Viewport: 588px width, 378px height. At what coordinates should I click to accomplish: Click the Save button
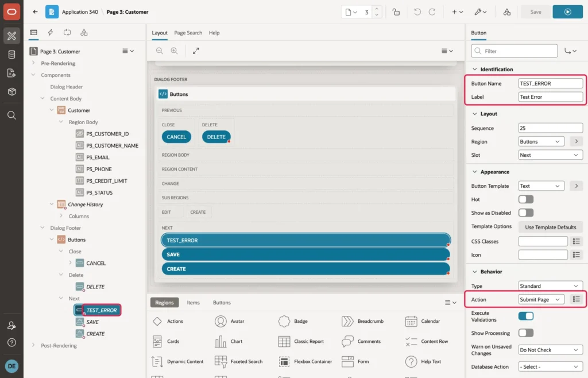pyautogui.click(x=536, y=12)
